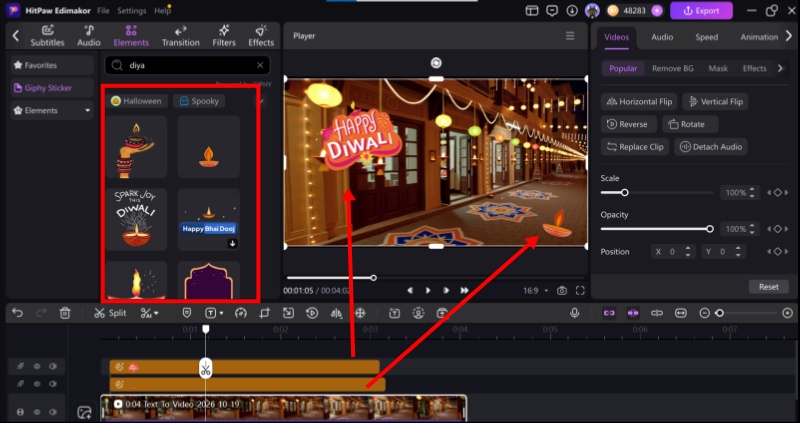Select the Halloween sticker tag
This screenshot has width=800, height=423.
tap(138, 101)
